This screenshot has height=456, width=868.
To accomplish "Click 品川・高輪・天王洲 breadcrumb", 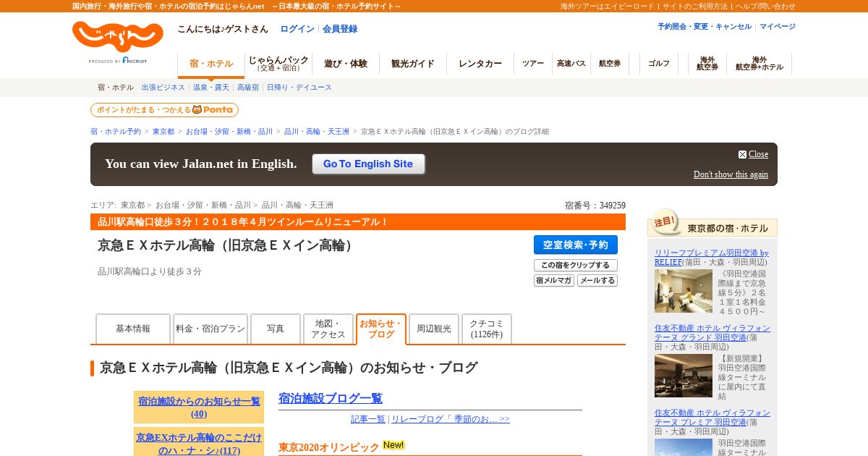I will (317, 132).
